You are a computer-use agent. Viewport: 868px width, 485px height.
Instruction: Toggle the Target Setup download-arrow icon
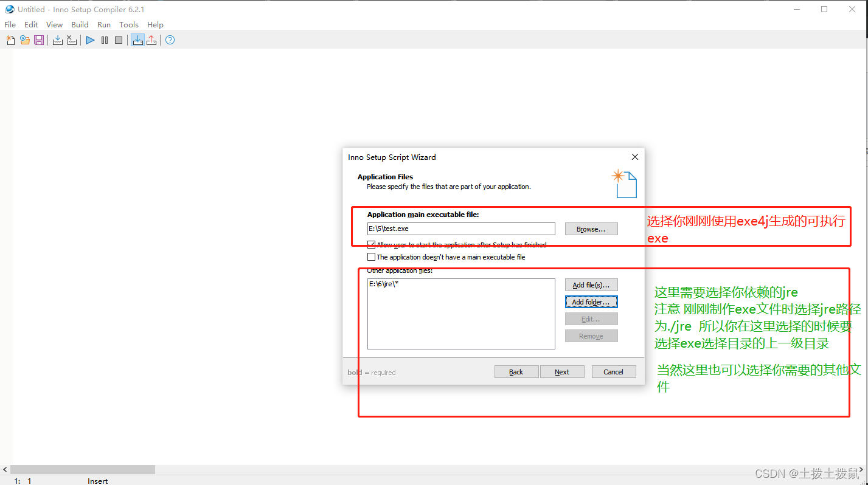click(138, 40)
